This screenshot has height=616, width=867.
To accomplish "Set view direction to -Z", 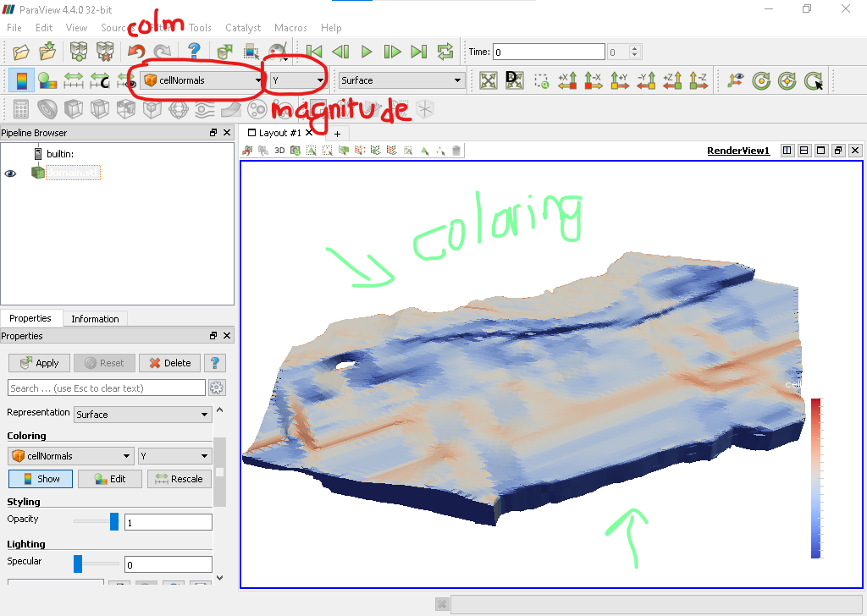I will (699, 80).
